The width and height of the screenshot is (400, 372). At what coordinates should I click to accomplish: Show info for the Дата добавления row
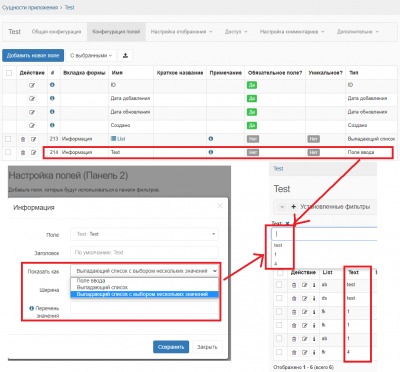[52, 98]
